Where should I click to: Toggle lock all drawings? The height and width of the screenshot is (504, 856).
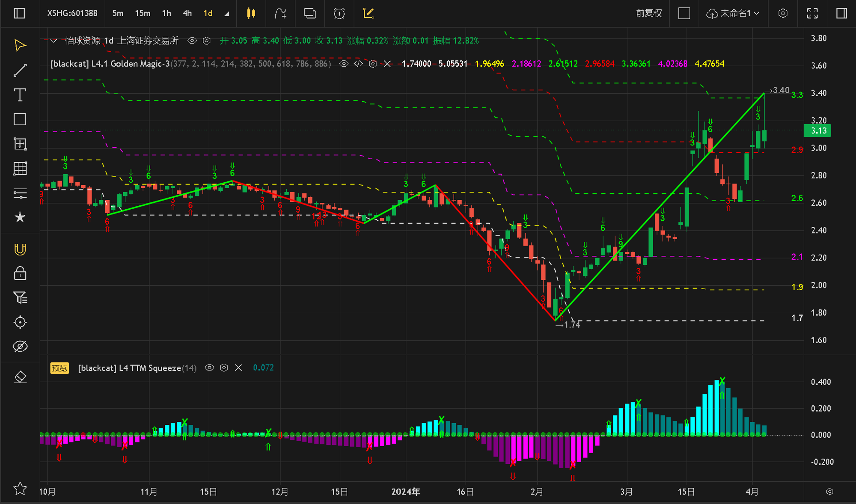(20, 273)
